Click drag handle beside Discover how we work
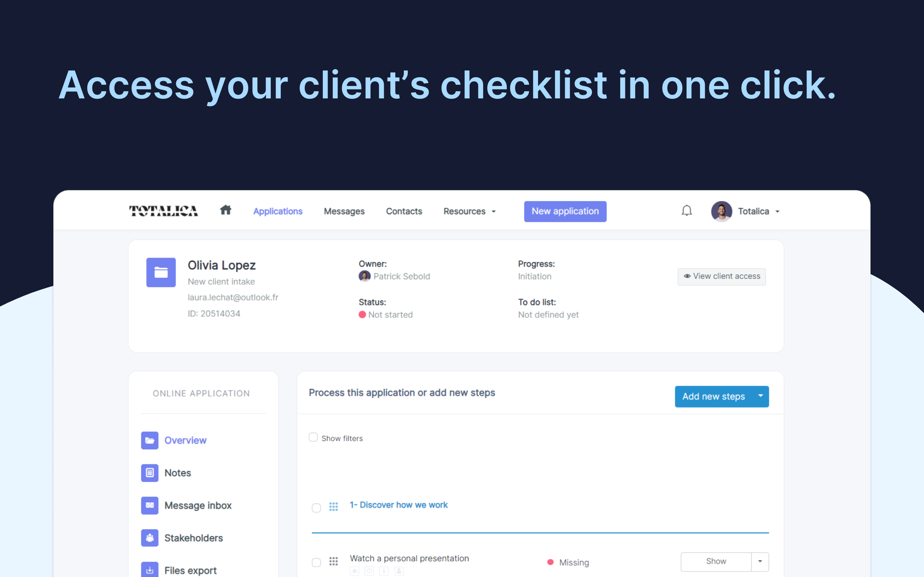The height and width of the screenshot is (577, 924). (x=333, y=506)
